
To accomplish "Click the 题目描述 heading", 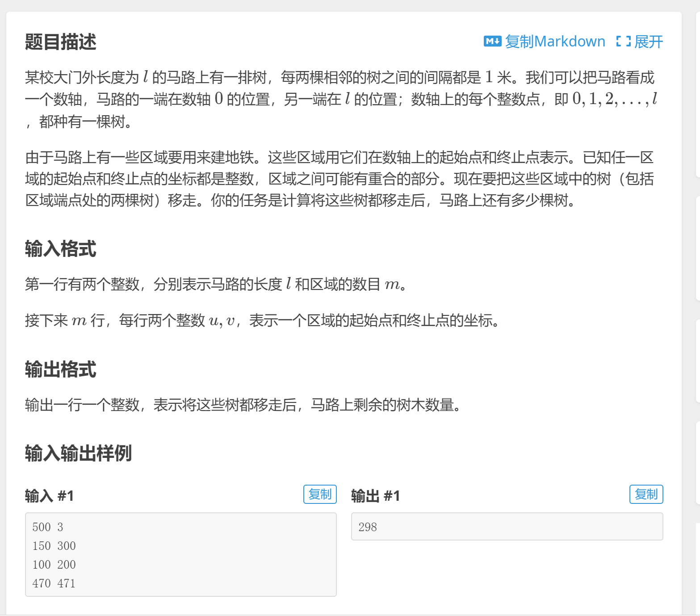I will click(x=61, y=42).
